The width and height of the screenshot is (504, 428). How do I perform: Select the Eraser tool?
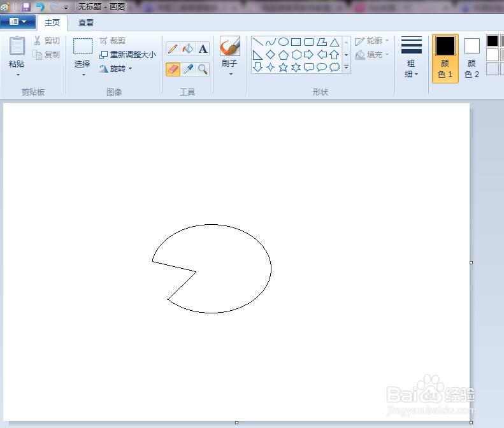(173, 69)
